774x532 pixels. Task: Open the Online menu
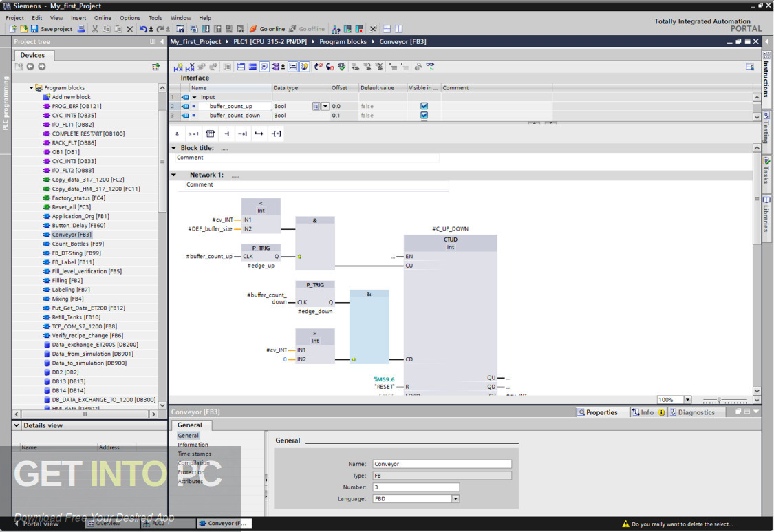coord(103,18)
